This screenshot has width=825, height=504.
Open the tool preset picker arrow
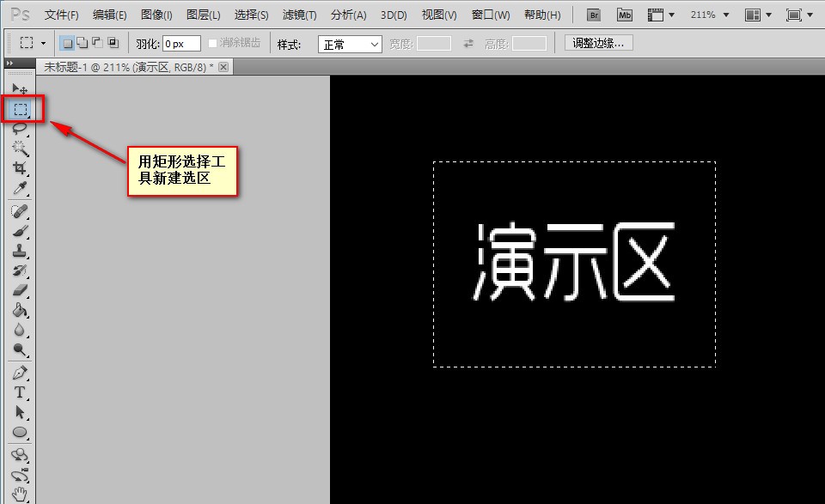click(43, 43)
